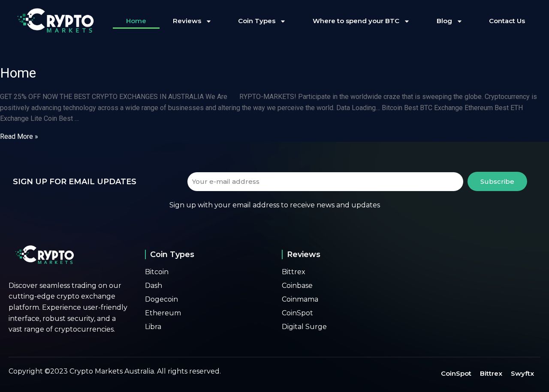Open the Reviews menu in navigation
This screenshot has width=549, height=392.
tap(187, 21)
